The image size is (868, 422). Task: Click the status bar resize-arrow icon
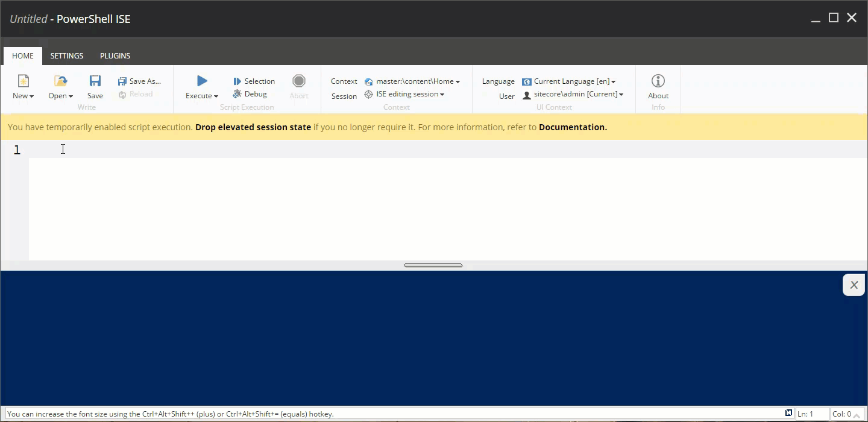coord(788,414)
